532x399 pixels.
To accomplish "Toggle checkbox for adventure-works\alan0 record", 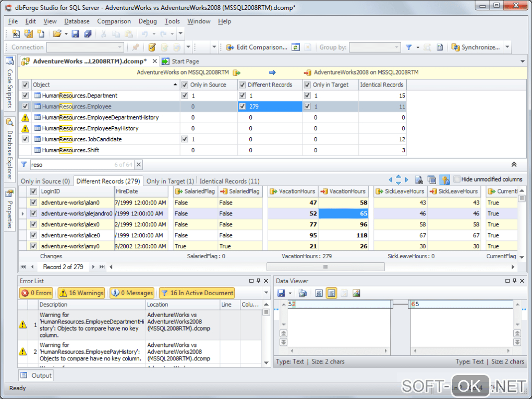I will pyautogui.click(x=34, y=202).
